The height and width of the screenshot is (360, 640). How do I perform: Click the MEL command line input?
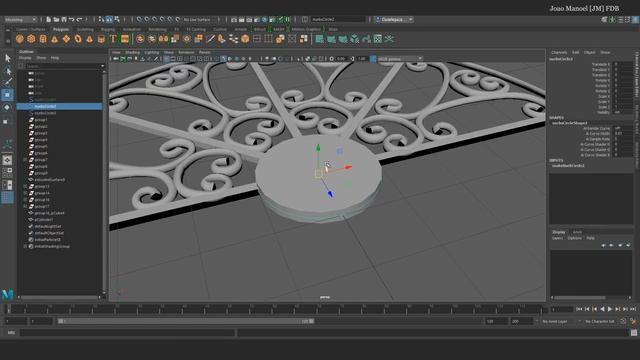click(x=127, y=333)
